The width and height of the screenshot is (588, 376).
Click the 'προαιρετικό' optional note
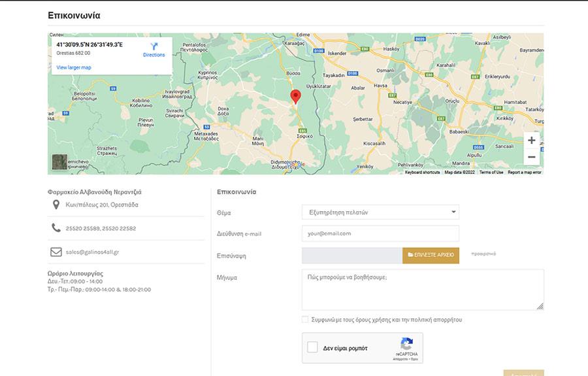point(483,254)
